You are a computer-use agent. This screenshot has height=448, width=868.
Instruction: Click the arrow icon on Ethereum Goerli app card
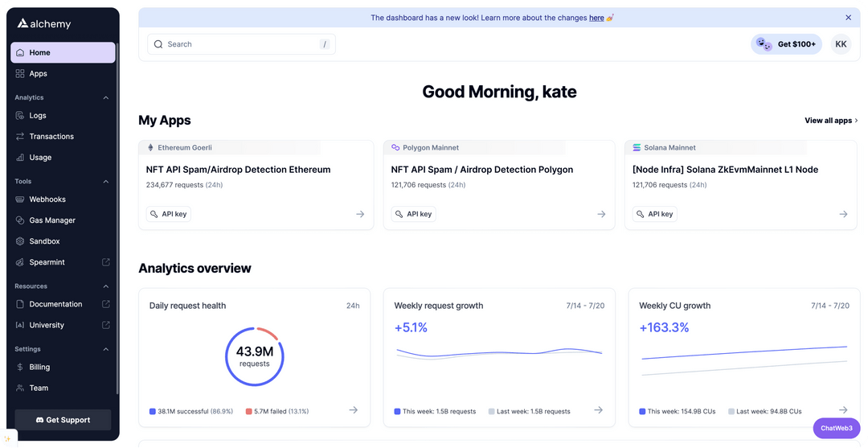360,214
